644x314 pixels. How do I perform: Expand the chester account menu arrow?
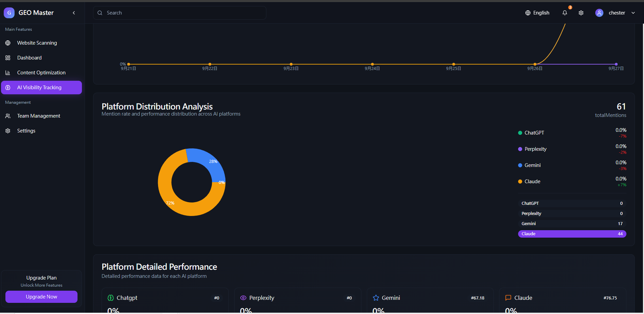(633, 13)
